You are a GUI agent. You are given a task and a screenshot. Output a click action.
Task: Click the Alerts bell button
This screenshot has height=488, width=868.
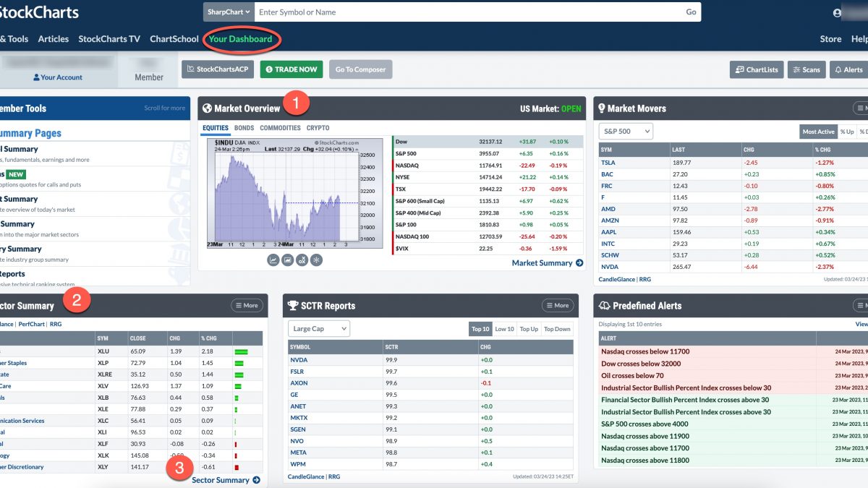(848, 69)
